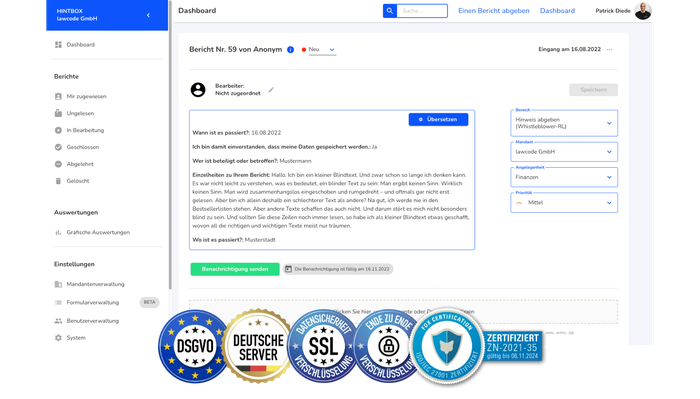Click the Wann ist es passiert line
700x399 pixels.
point(237,133)
